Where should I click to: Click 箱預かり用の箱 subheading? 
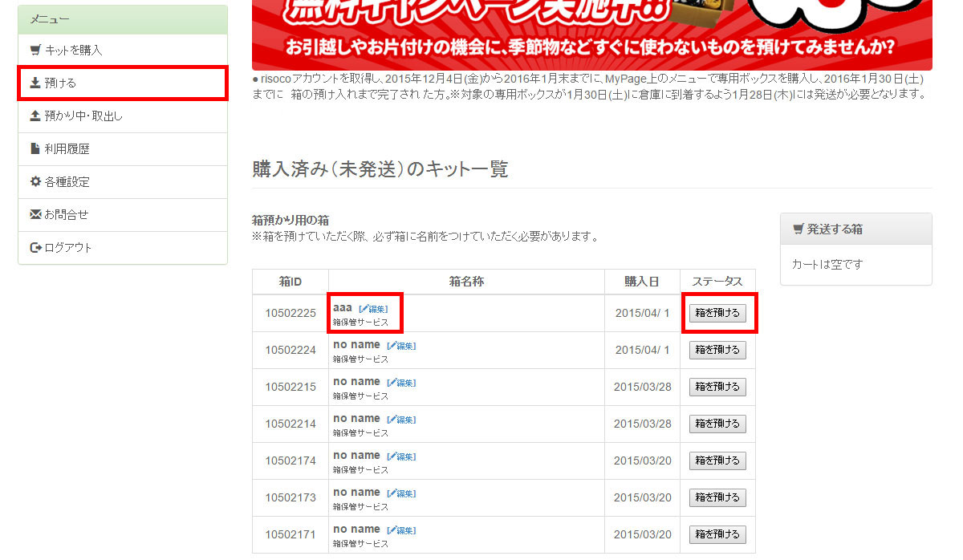pyautogui.click(x=291, y=220)
